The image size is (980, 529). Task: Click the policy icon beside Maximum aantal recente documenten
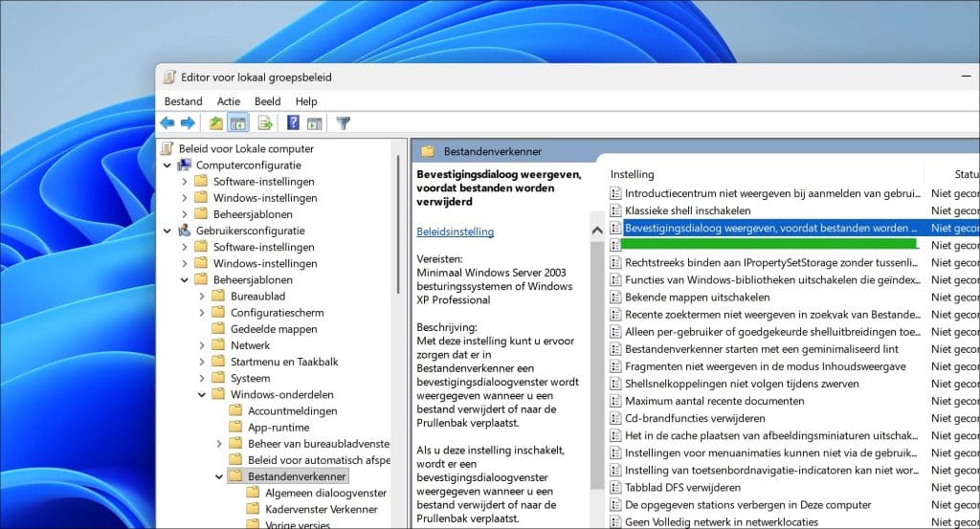(x=615, y=401)
